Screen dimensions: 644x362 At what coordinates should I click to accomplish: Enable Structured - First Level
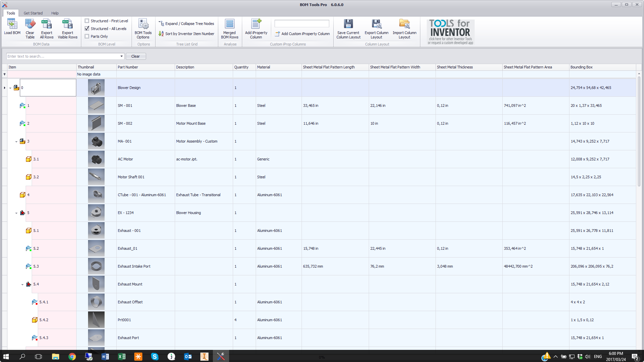[87, 21]
